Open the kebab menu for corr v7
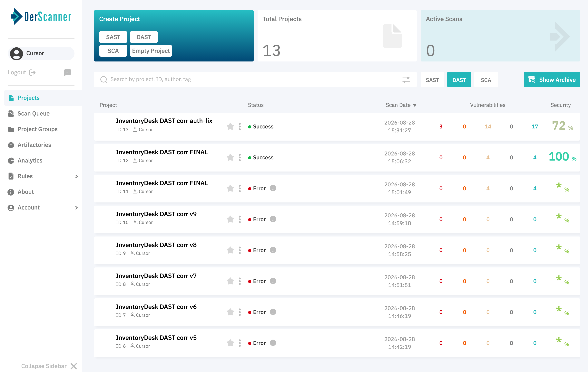The image size is (588, 372). [240, 281]
